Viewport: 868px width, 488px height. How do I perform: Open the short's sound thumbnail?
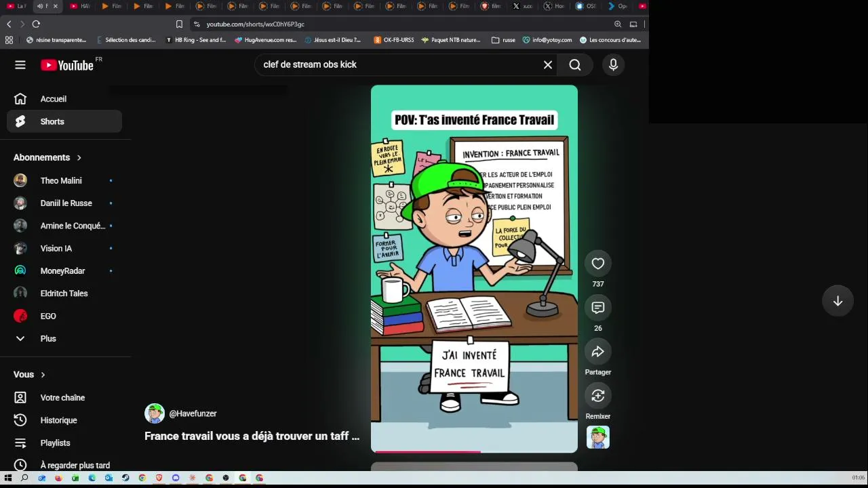(598, 438)
